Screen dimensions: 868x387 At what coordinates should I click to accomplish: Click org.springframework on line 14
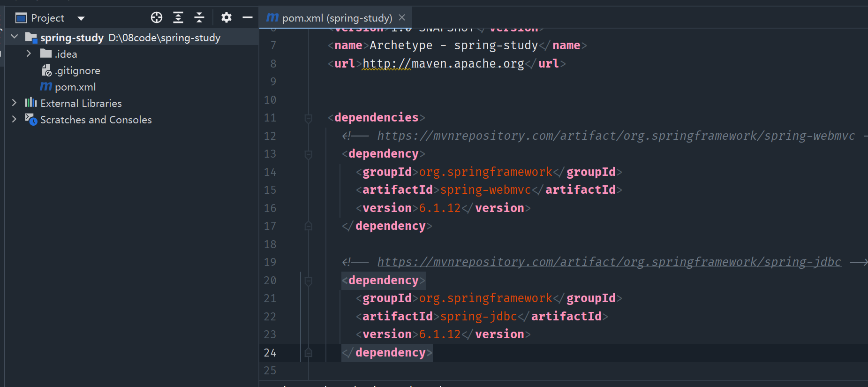click(x=486, y=172)
